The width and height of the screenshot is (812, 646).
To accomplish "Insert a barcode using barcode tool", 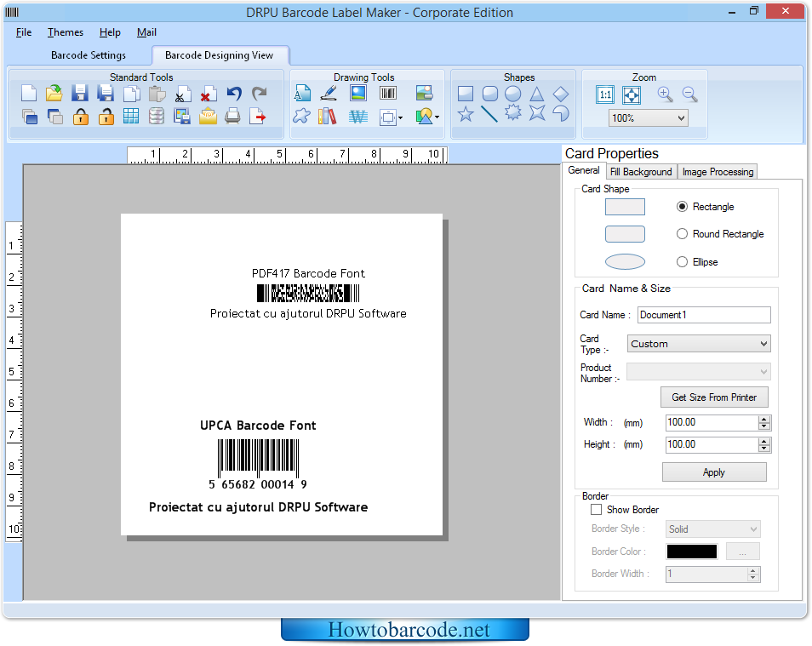I will click(388, 94).
